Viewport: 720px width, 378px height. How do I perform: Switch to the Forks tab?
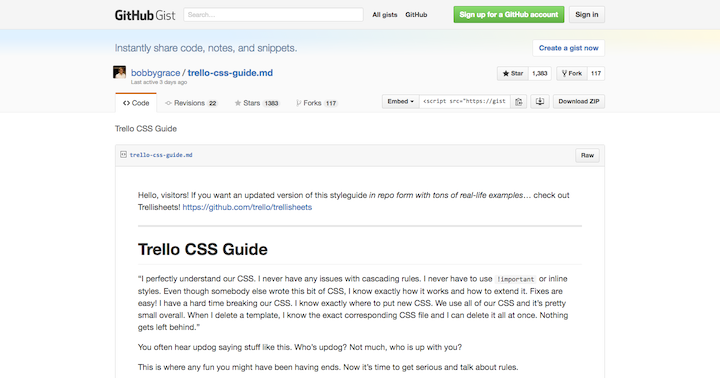pos(317,103)
